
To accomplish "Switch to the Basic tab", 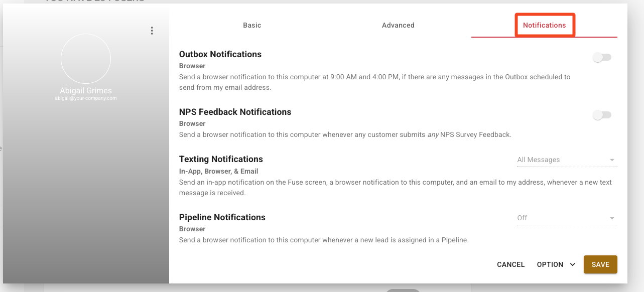I will click(x=252, y=25).
